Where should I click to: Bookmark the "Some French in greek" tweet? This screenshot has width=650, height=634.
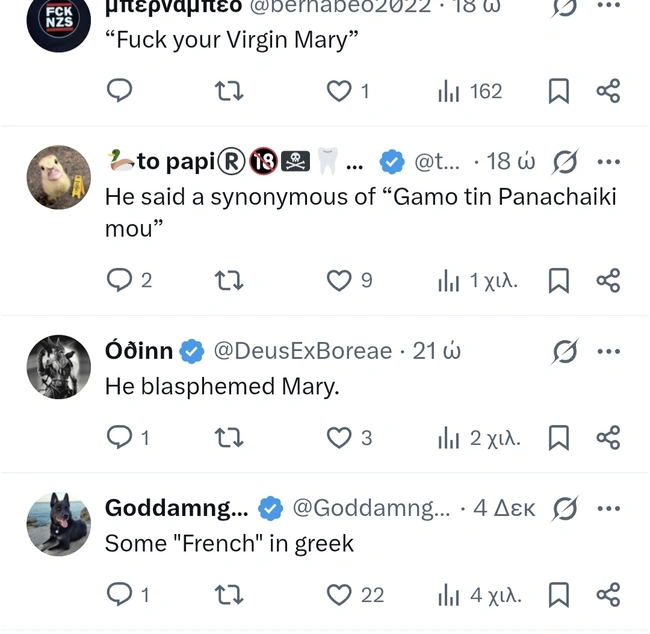click(559, 595)
